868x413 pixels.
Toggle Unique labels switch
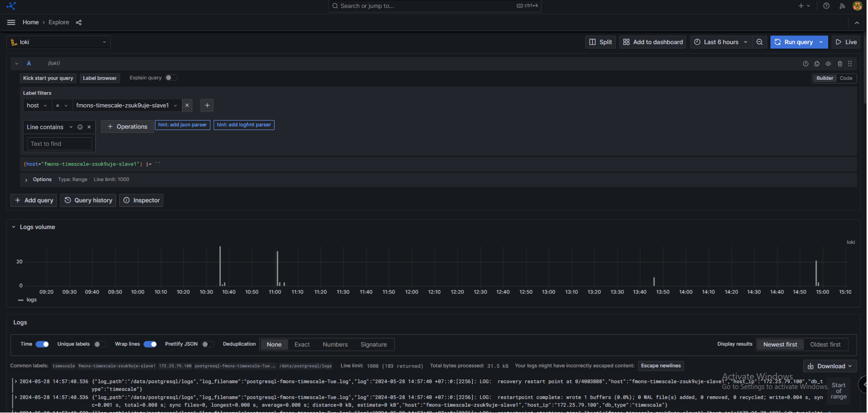point(100,344)
